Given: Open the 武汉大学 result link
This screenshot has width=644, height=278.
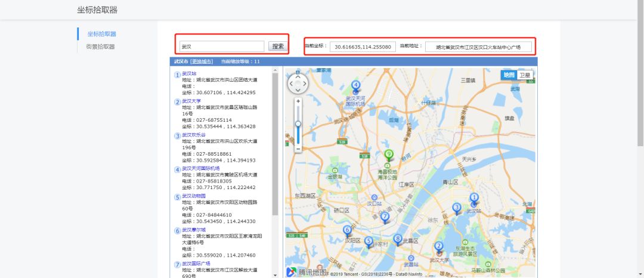Looking at the screenshot, I should (x=192, y=101).
